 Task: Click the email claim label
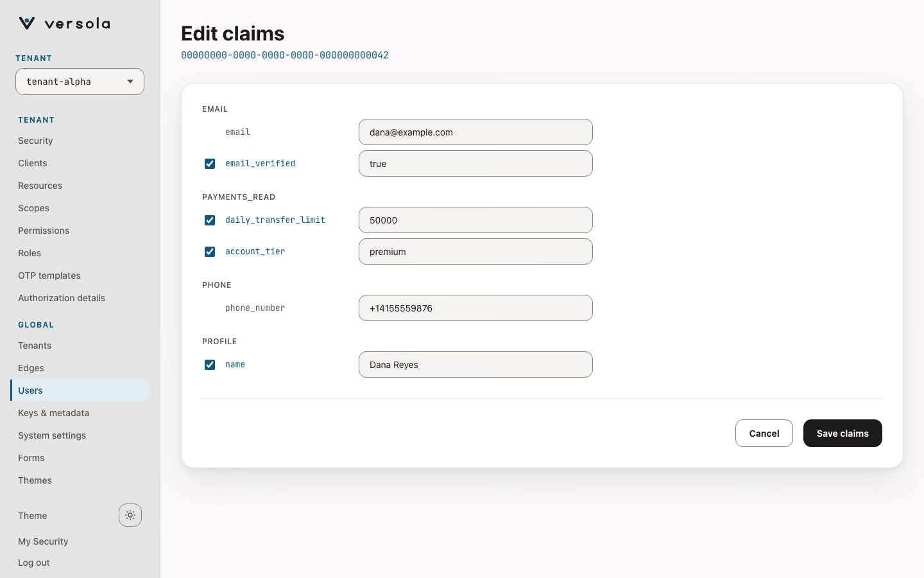238,132
